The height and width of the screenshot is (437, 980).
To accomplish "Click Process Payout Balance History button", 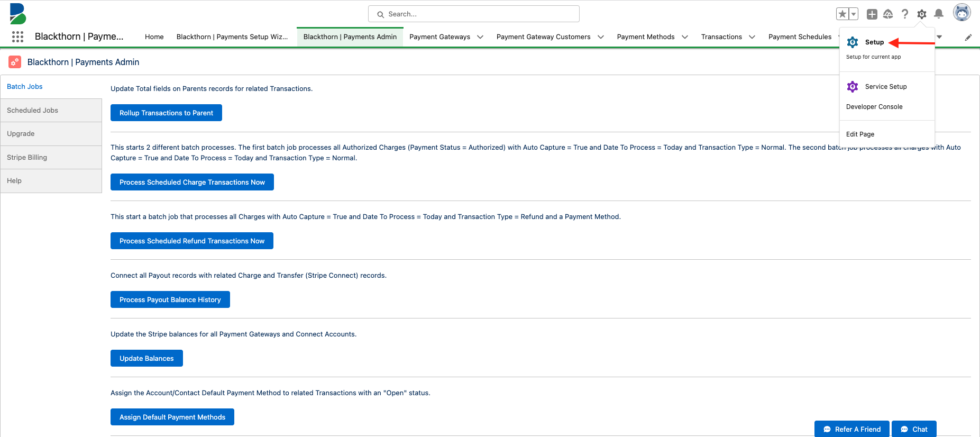I will pyautogui.click(x=170, y=299).
